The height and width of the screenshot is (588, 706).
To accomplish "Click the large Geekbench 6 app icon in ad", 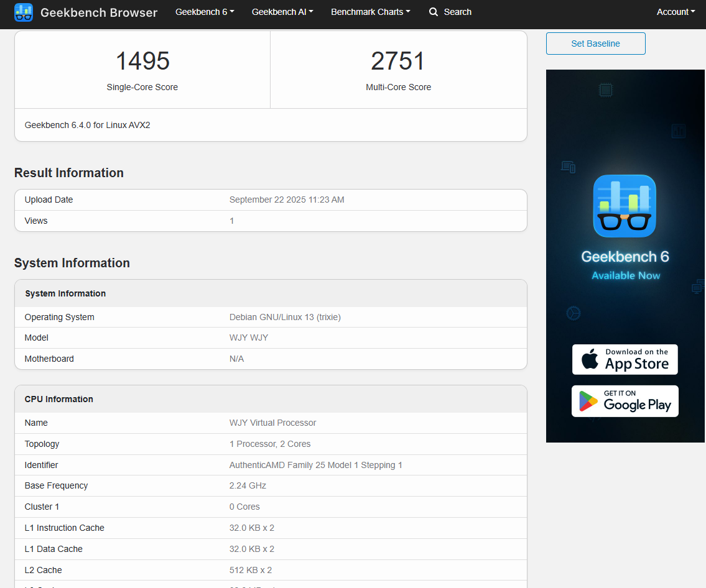I will coord(625,206).
